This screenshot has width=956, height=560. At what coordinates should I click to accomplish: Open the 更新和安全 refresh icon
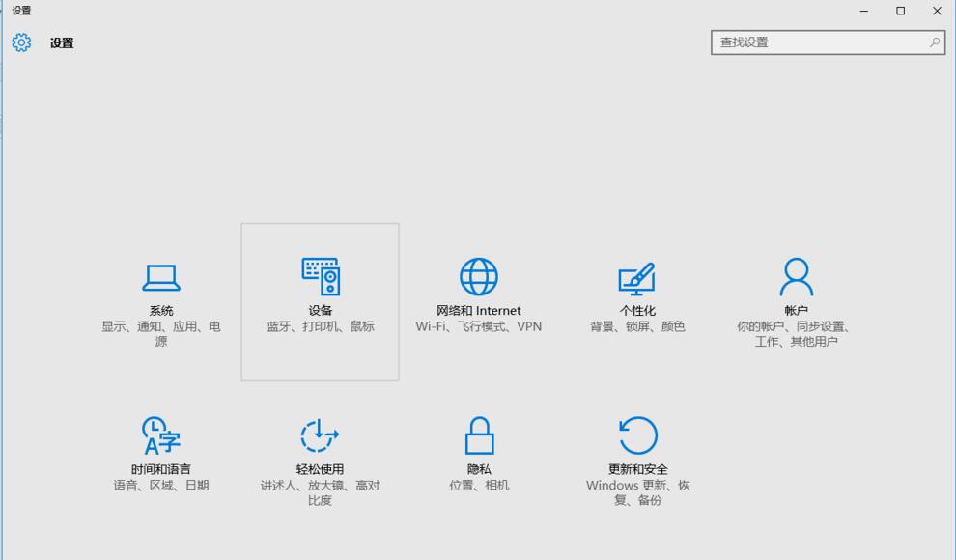(637, 437)
